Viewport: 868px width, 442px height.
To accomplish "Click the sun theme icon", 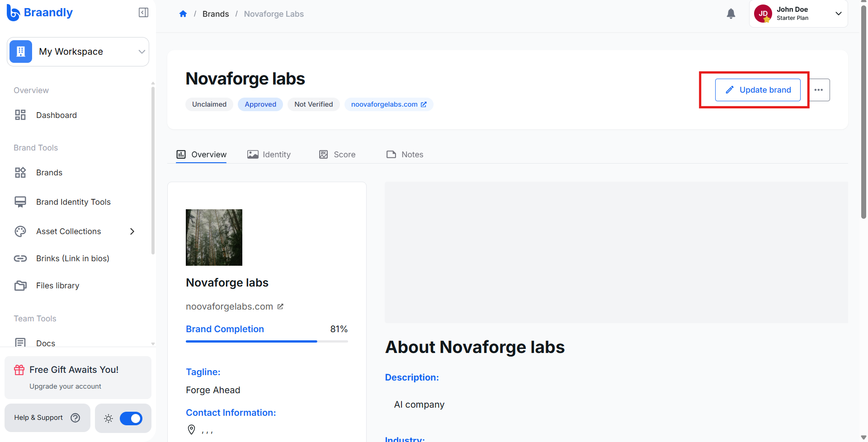I will 108,418.
